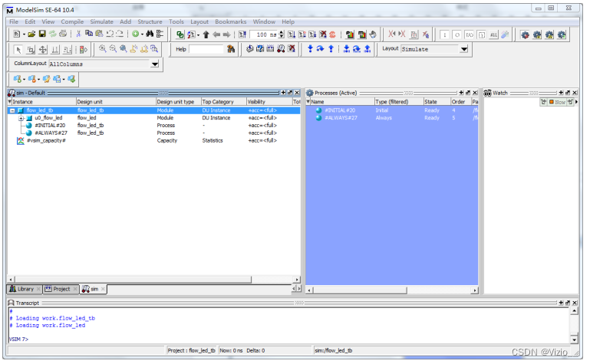Click the Run simulation icon next to 100 ns

tap(292, 35)
